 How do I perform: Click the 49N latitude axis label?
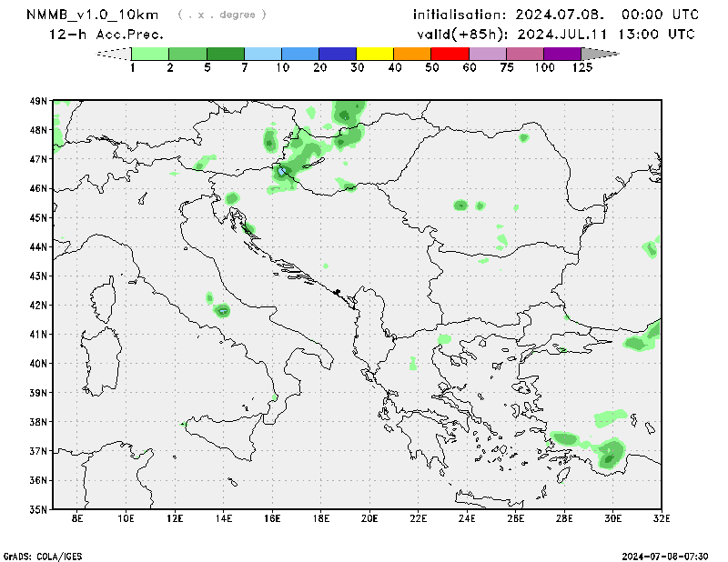(x=37, y=101)
